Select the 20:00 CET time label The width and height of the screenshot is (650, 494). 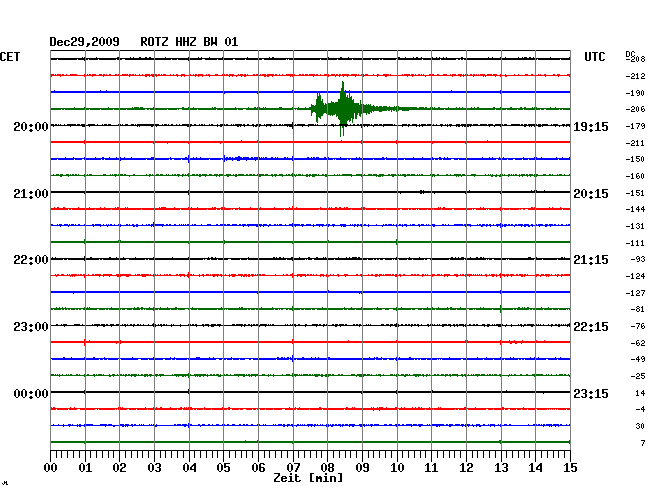tap(31, 126)
